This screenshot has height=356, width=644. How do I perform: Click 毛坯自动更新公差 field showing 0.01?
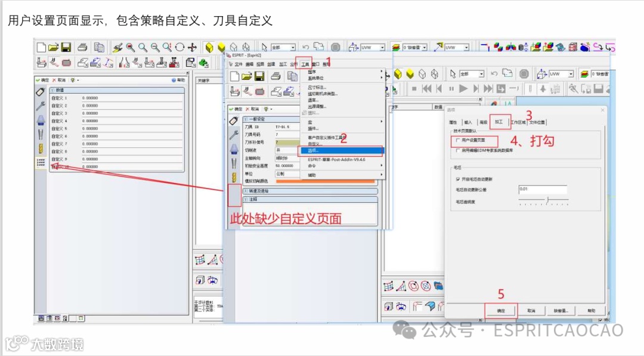pos(543,189)
